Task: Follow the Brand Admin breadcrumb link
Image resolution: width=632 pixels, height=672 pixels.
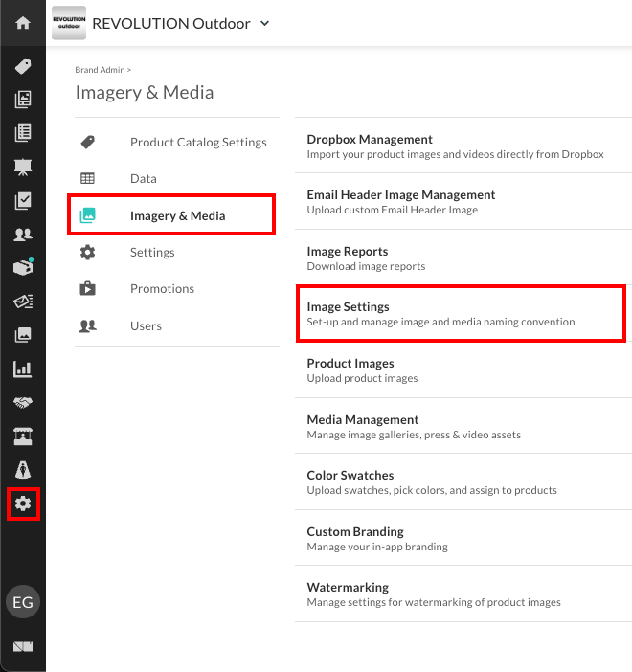Action: pyautogui.click(x=100, y=70)
